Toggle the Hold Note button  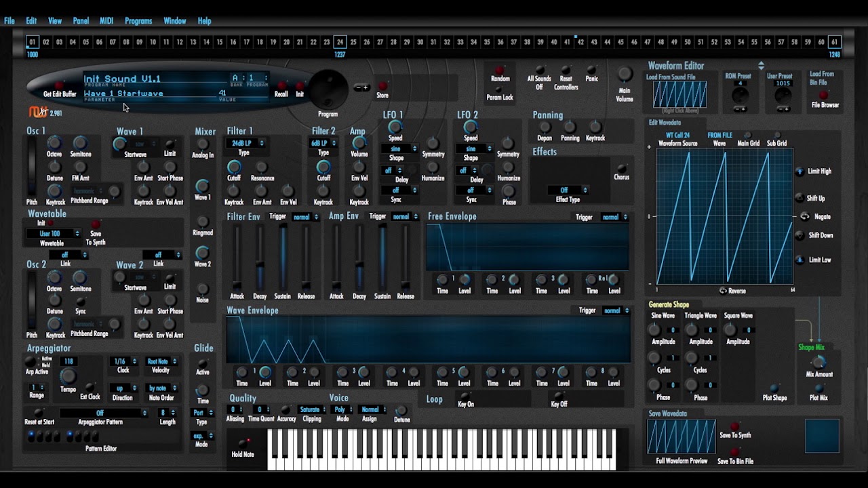[242, 443]
